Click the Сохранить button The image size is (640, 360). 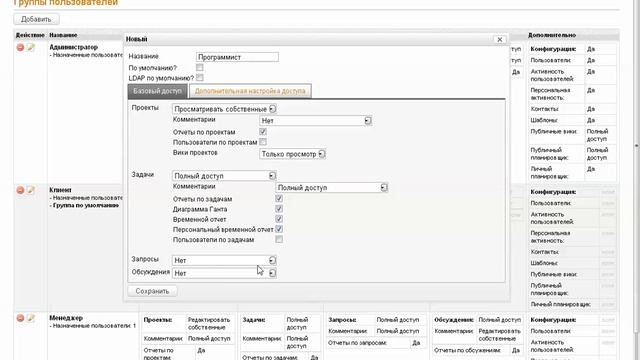click(x=152, y=291)
